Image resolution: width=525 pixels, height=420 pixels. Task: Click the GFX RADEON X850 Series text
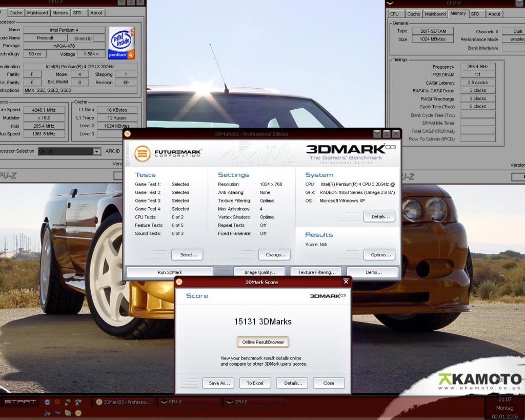tap(357, 192)
